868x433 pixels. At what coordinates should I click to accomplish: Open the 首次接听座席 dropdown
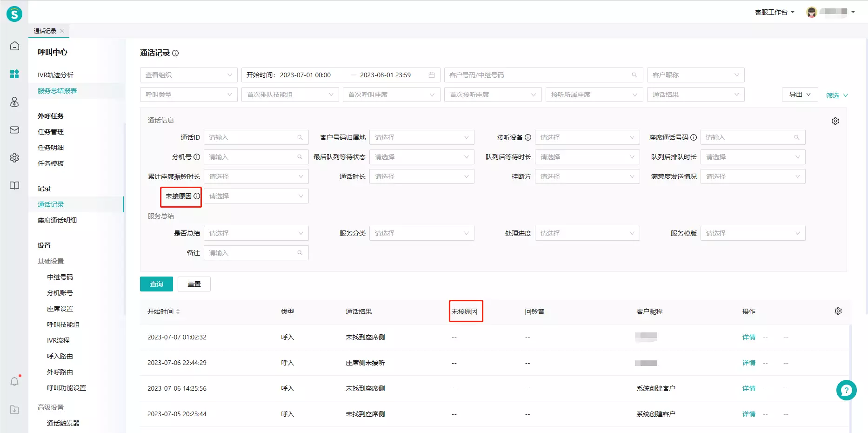(x=493, y=95)
